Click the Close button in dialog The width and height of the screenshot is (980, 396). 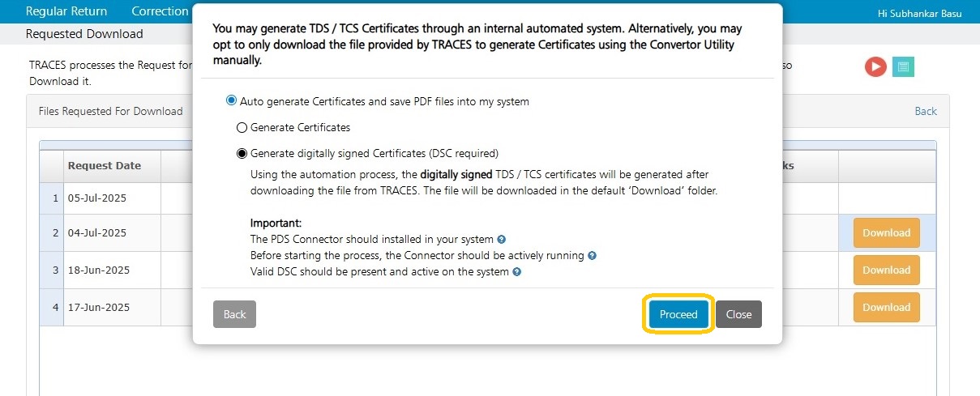click(x=738, y=314)
